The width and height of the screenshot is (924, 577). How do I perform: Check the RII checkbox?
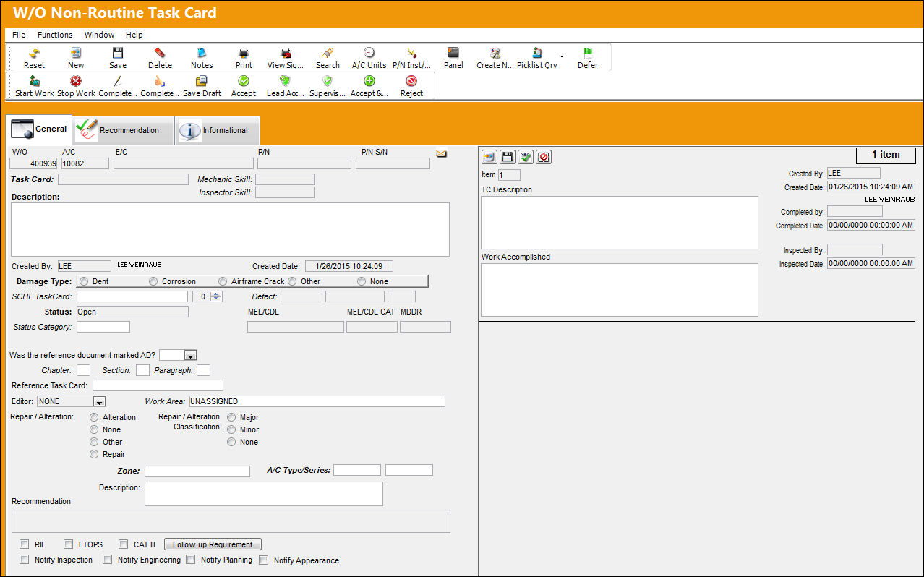click(25, 544)
